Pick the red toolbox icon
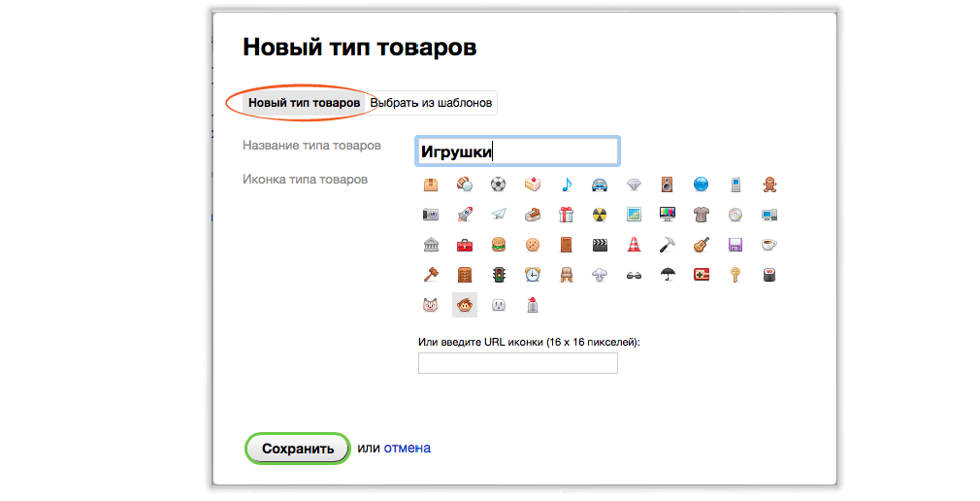This screenshot has width=980, height=501. (x=465, y=245)
